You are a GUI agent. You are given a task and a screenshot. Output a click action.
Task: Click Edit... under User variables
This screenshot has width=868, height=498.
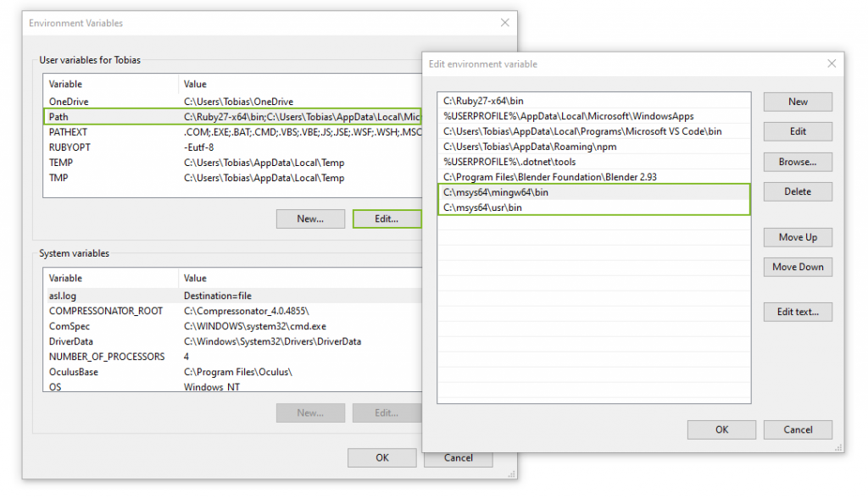(x=387, y=219)
